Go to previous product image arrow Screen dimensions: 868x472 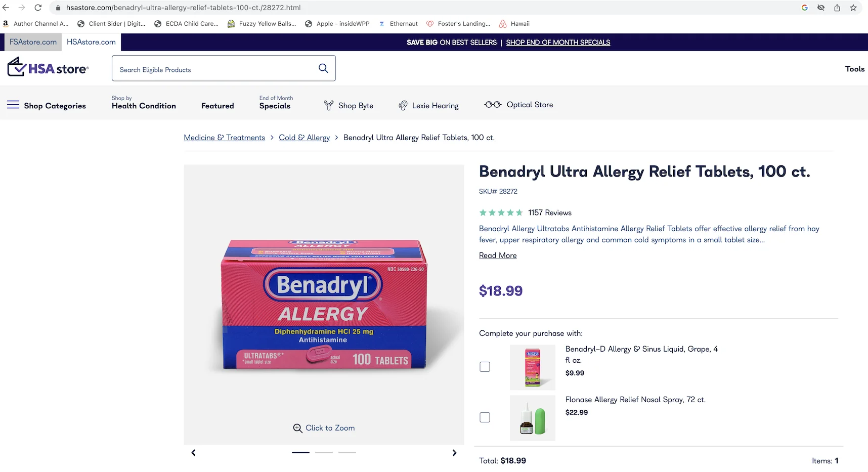click(x=193, y=453)
